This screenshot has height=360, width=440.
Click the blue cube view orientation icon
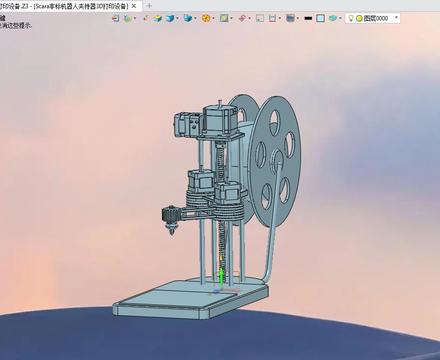(x=188, y=18)
